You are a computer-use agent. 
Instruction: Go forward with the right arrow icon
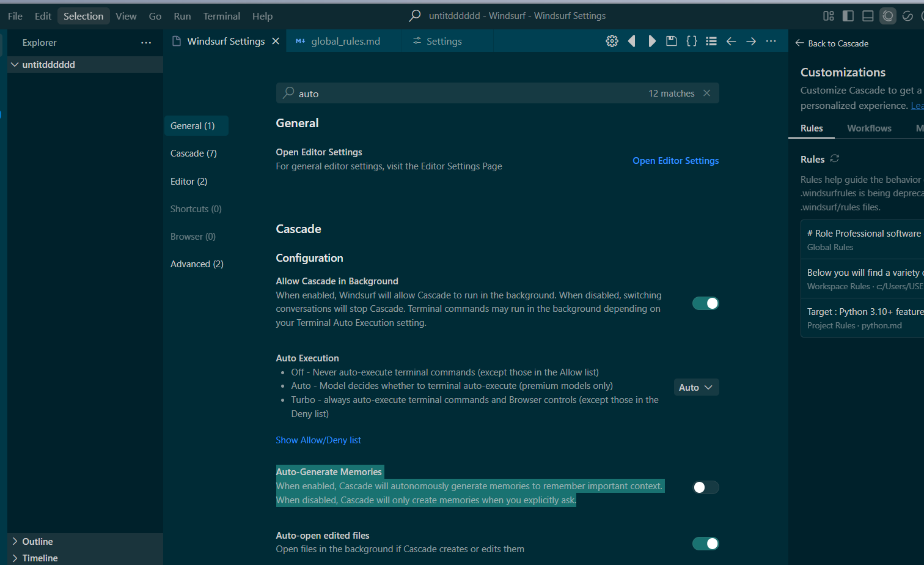coord(751,41)
